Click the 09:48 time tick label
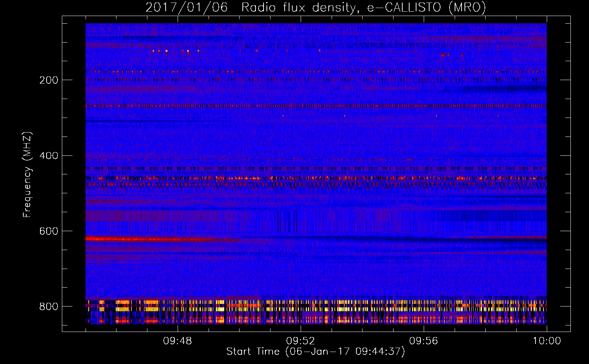 (x=178, y=341)
